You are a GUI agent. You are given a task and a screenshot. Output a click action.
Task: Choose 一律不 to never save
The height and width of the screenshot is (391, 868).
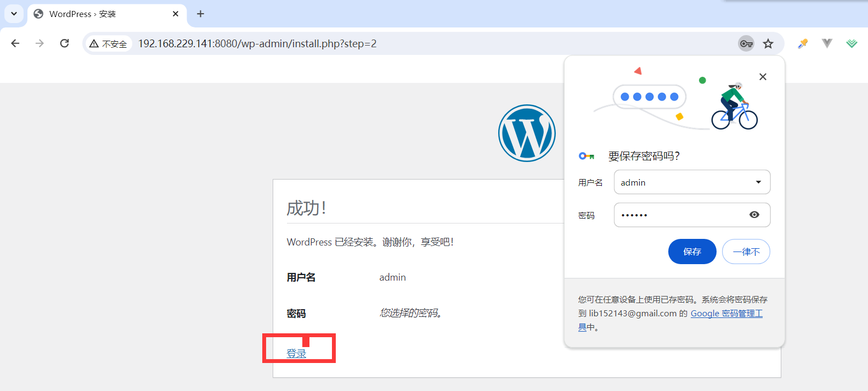[746, 252]
